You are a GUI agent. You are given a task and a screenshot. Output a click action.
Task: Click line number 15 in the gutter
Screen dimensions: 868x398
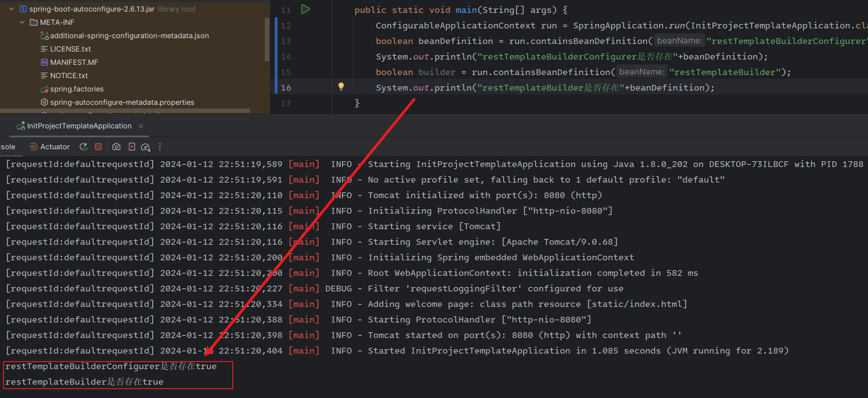click(x=286, y=72)
